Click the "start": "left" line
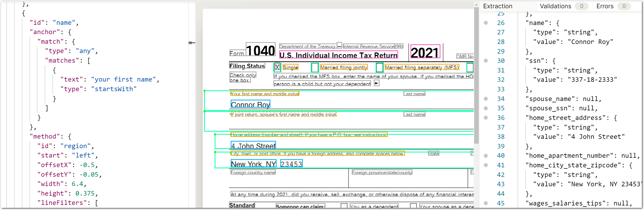Screen dimensions: 644x210 coord(68,155)
